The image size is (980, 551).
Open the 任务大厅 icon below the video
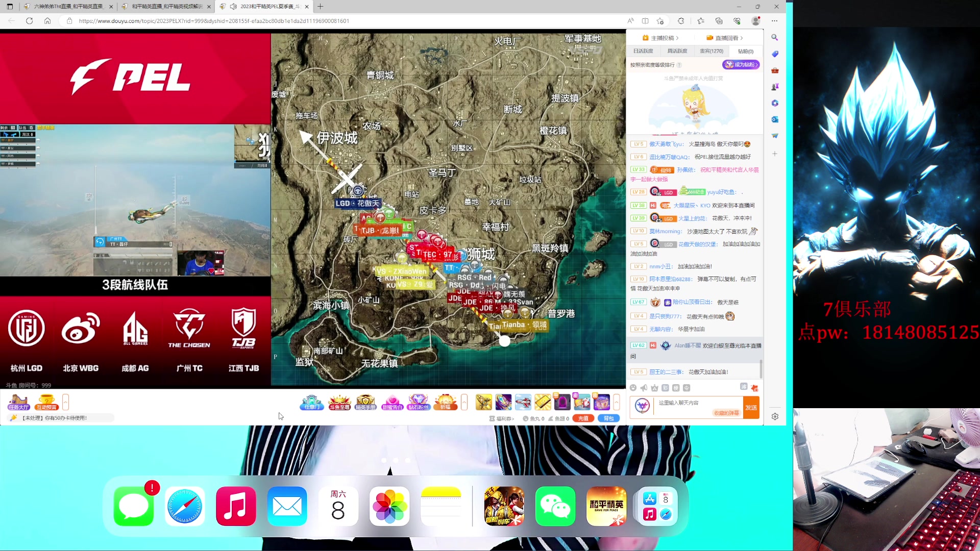tap(19, 403)
